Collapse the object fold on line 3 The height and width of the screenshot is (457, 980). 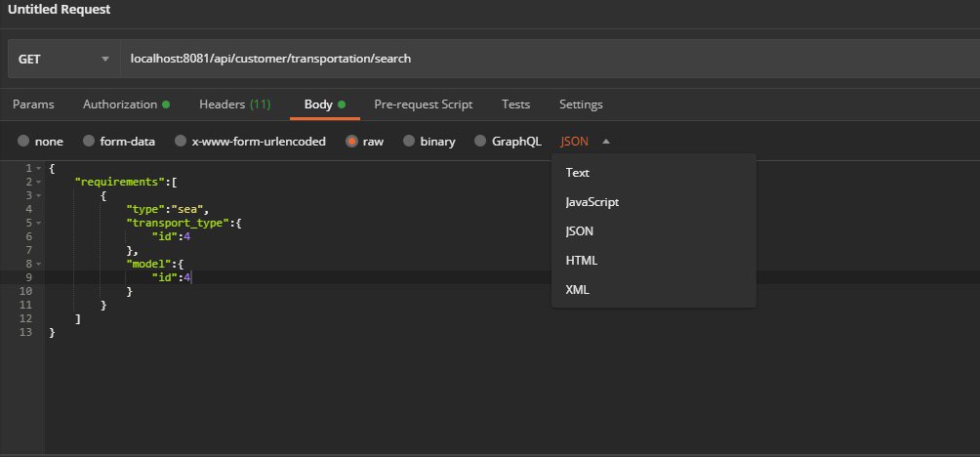(x=39, y=196)
